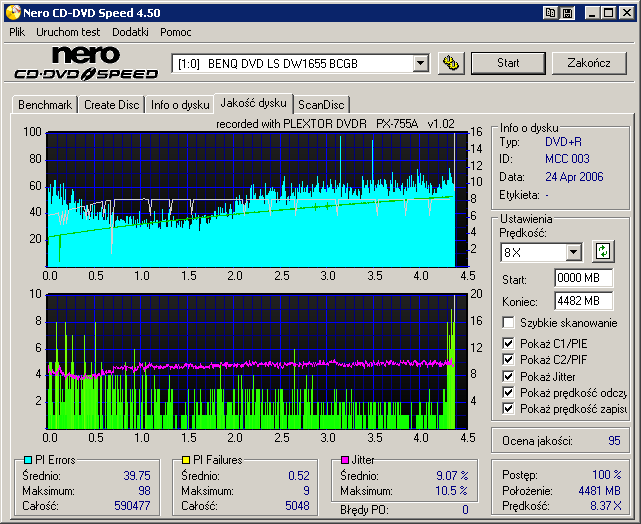Click Jitter maximum 10.5 %
This screenshot has width=641, height=524.
click(451, 490)
